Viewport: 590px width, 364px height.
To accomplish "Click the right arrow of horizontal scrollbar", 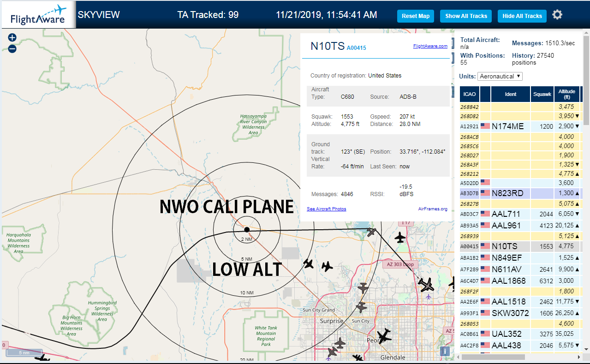I will [579, 357].
